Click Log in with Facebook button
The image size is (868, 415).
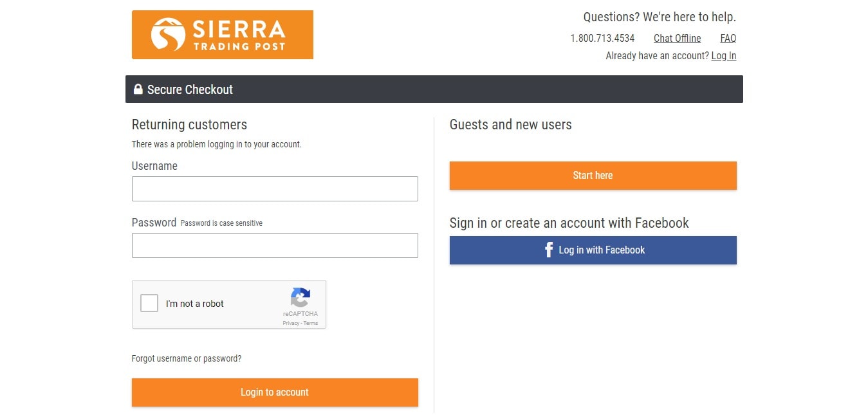pyautogui.click(x=593, y=250)
